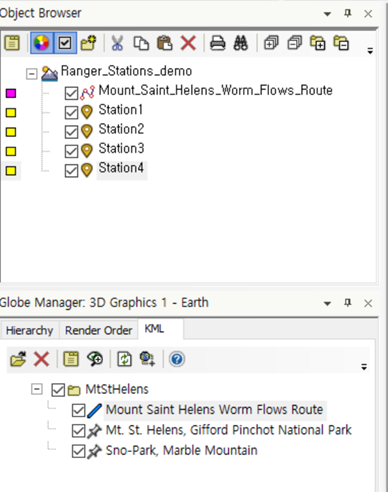The height and width of the screenshot is (492, 388).
Task: Select the Station3 tree item
Action: point(121,148)
